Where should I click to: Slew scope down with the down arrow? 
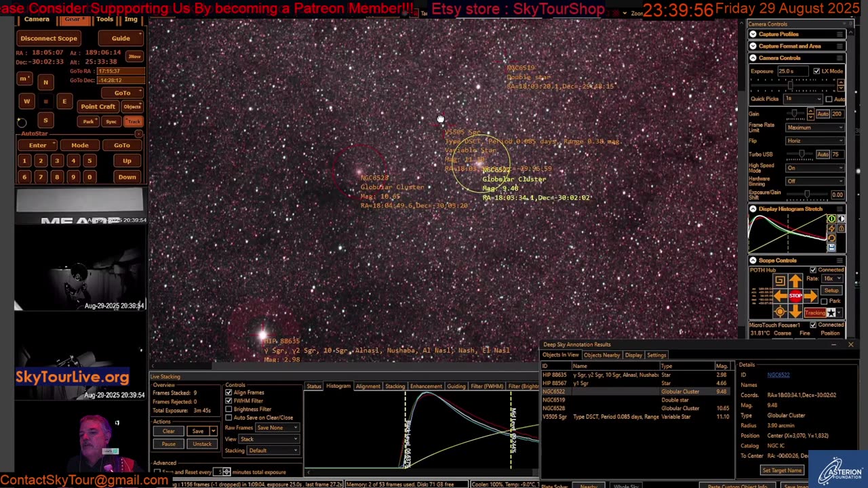point(795,311)
